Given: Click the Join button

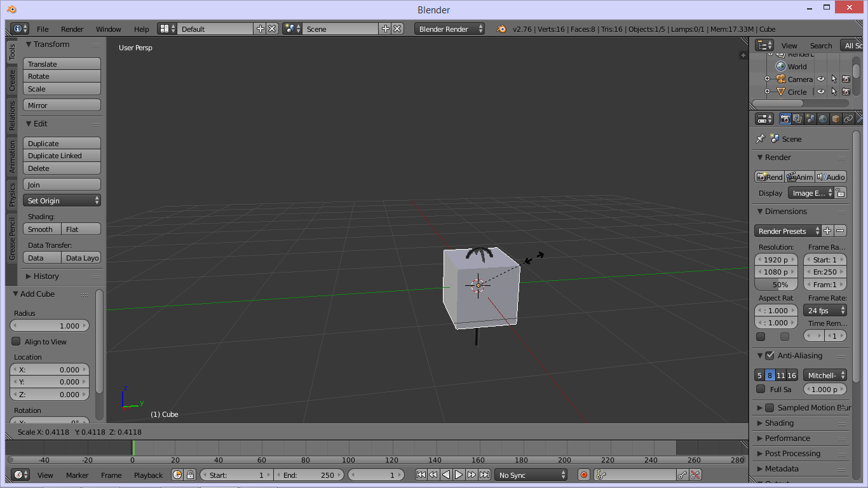Looking at the screenshot, I should pos(62,184).
